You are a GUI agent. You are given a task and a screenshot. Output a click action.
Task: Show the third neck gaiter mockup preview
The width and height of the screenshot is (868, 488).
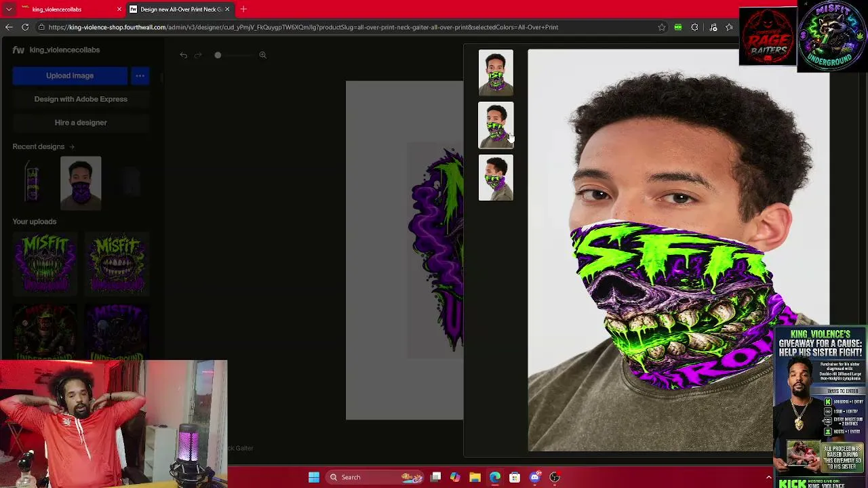496,178
